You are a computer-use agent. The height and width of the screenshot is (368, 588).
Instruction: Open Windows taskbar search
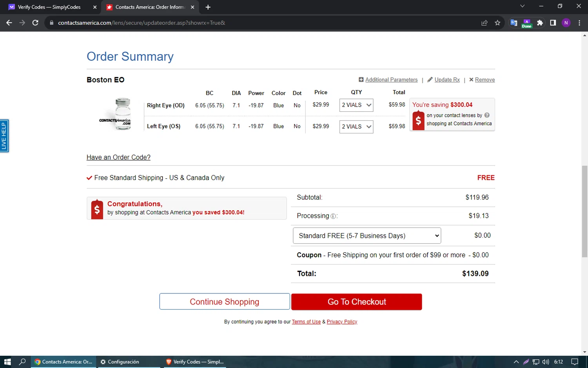tap(22, 362)
